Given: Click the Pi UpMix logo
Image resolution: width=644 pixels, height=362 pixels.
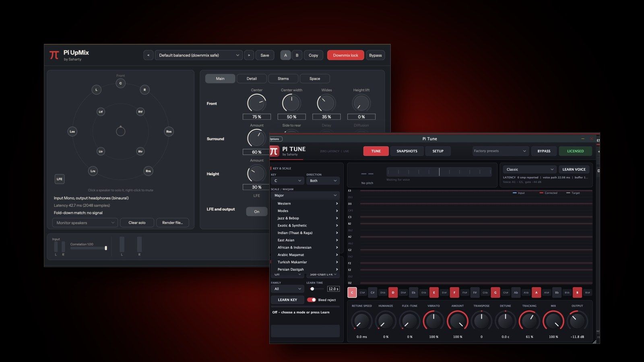Looking at the screenshot, I should (x=54, y=55).
